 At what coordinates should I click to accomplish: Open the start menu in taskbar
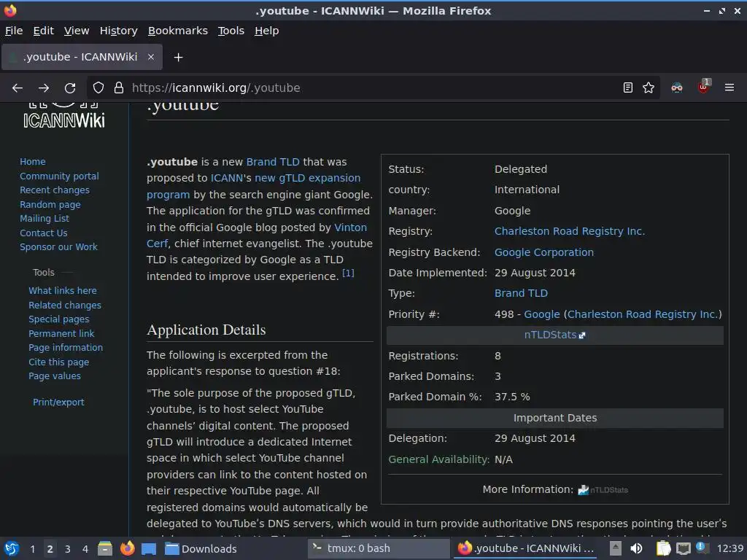point(12,548)
